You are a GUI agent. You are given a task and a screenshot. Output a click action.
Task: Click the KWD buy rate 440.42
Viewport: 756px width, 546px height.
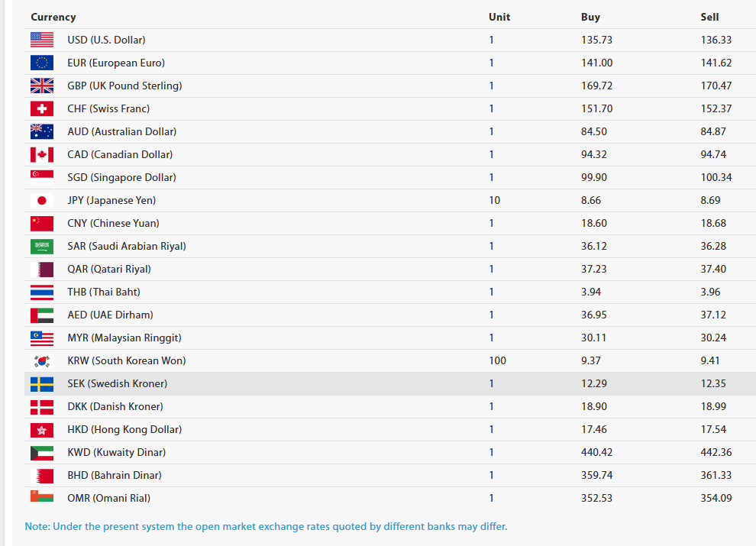point(596,452)
